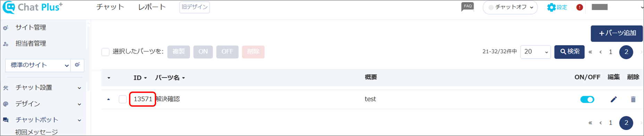Click the pencil edit icon for 解決確認

pos(613,99)
